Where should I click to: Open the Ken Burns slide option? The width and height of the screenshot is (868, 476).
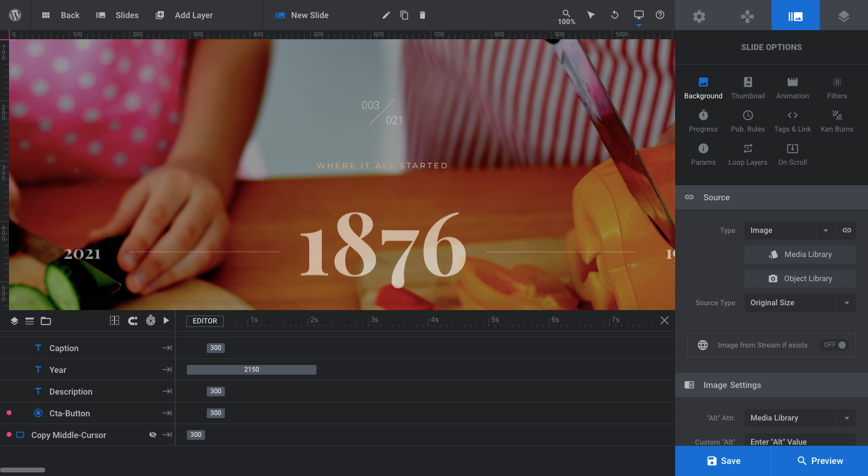click(x=837, y=121)
